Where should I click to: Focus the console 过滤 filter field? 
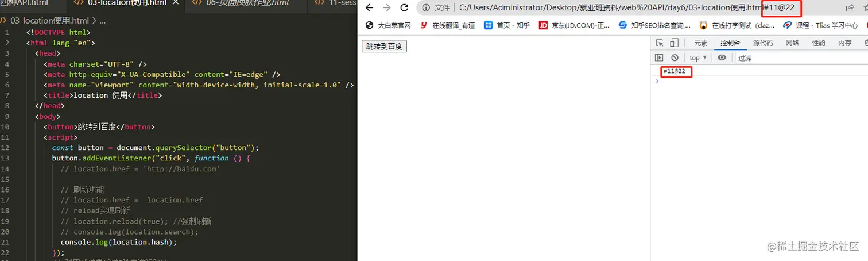[x=801, y=58]
